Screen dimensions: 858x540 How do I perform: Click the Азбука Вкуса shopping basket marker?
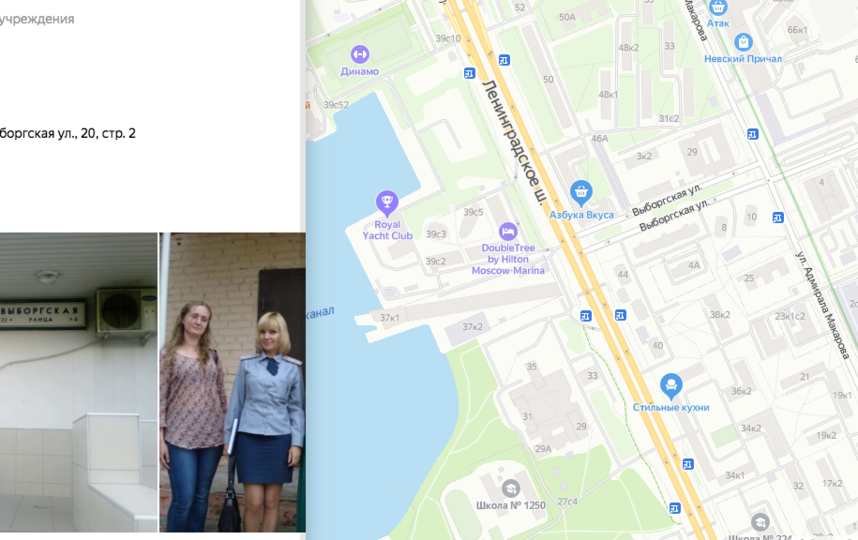click(581, 193)
